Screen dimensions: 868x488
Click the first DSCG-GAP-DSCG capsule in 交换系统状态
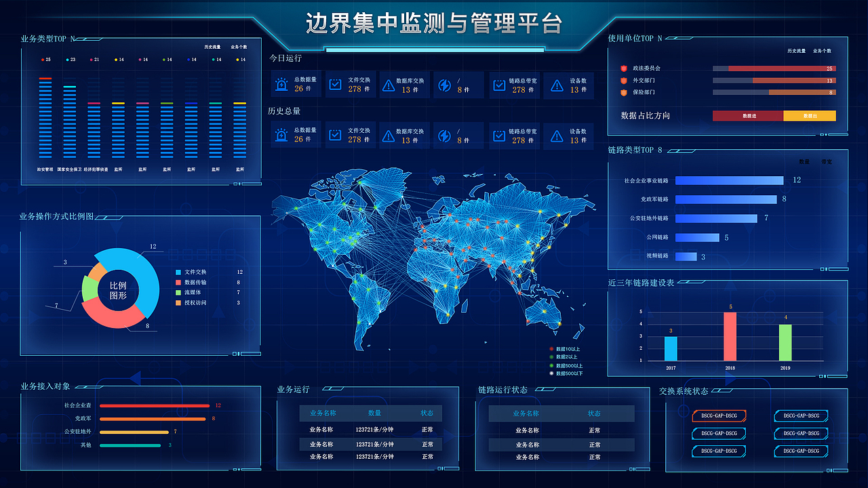718,415
